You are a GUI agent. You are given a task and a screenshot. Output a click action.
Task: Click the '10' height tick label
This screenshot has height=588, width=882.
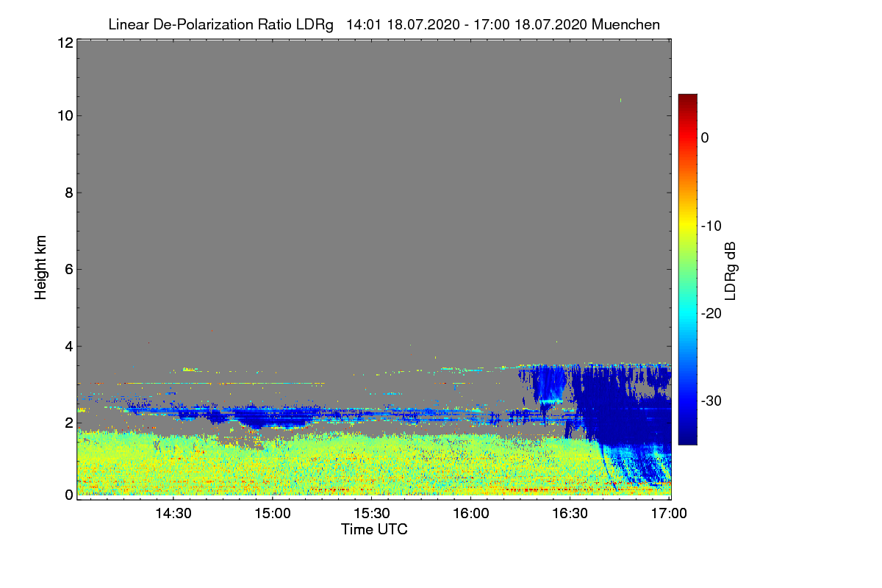[65, 115]
